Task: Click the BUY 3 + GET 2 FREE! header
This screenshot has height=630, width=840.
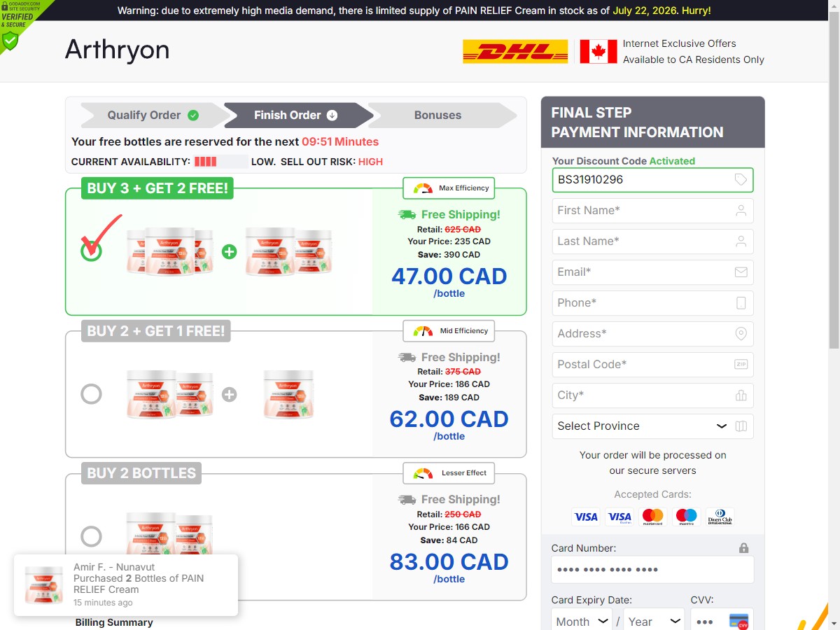Action: pyautogui.click(x=157, y=188)
